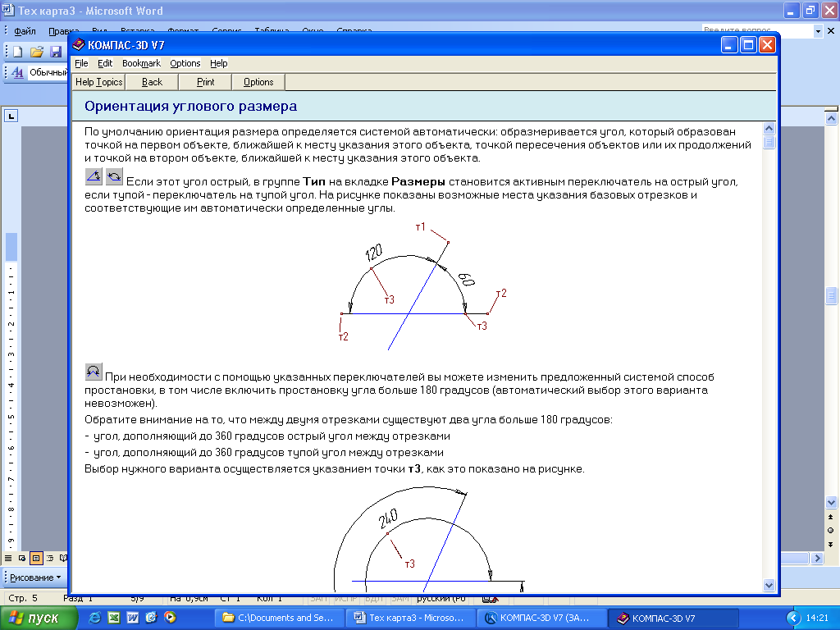
Task: Open Help menu in KOMPAS help window
Action: [218, 63]
